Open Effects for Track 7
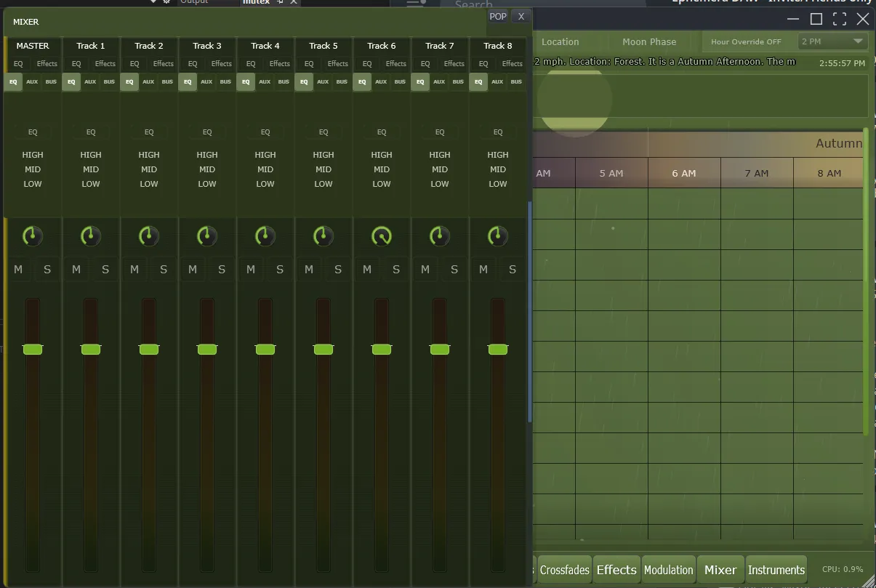The width and height of the screenshot is (876, 588). [454, 64]
